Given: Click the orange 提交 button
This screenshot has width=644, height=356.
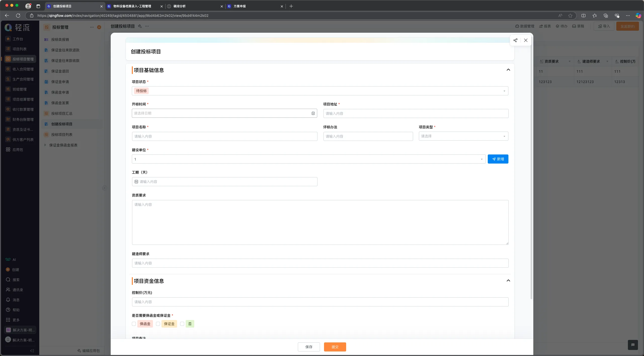Looking at the screenshot, I should tap(335, 347).
